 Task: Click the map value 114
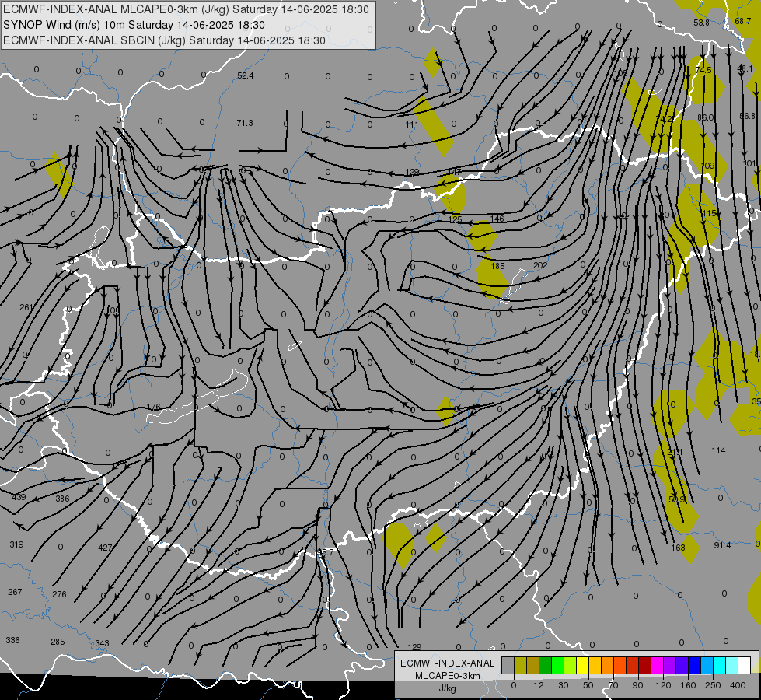click(x=719, y=450)
